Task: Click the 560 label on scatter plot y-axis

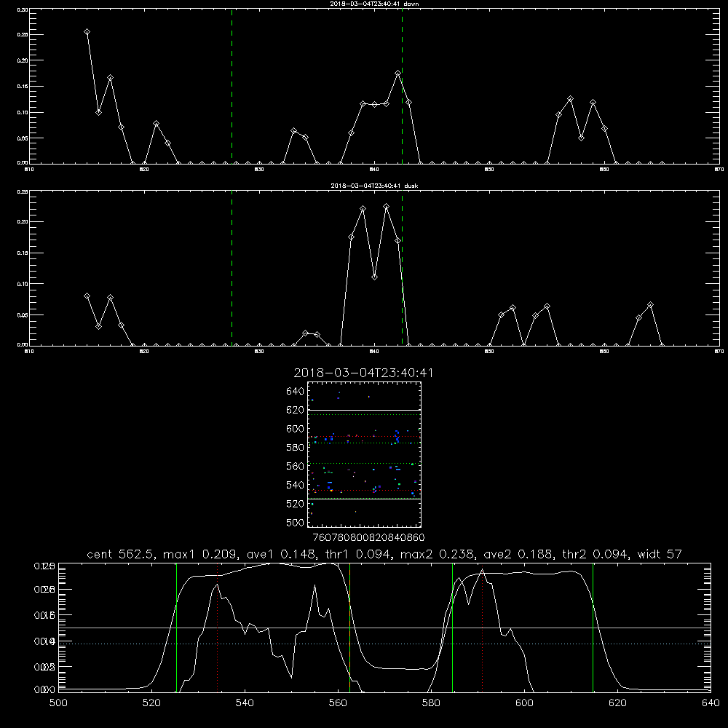Action: 296,467
